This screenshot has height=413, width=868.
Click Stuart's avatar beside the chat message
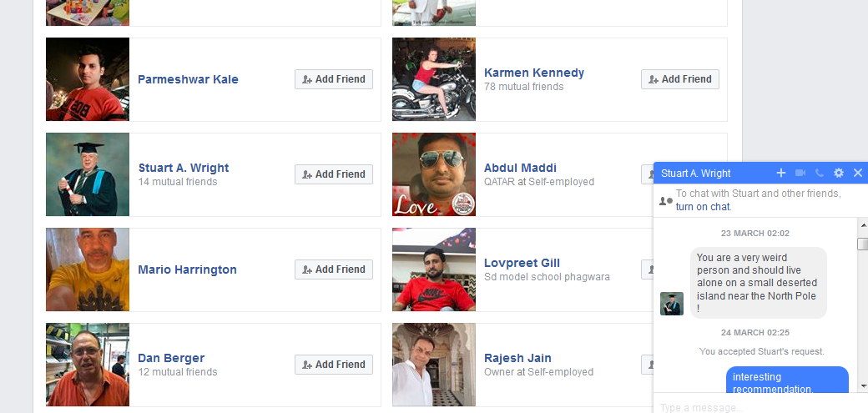[x=672, y=304]
